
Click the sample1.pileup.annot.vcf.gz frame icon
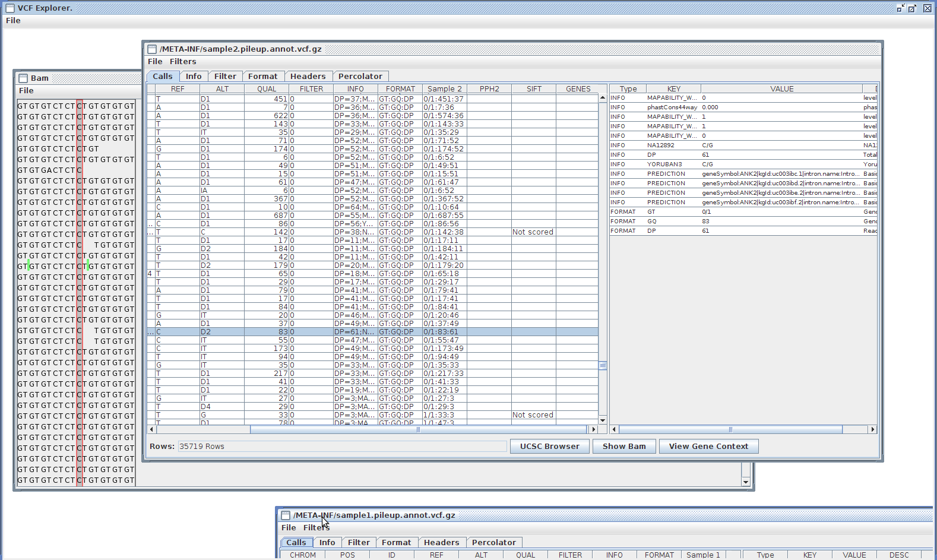click(x=286, y=515)
